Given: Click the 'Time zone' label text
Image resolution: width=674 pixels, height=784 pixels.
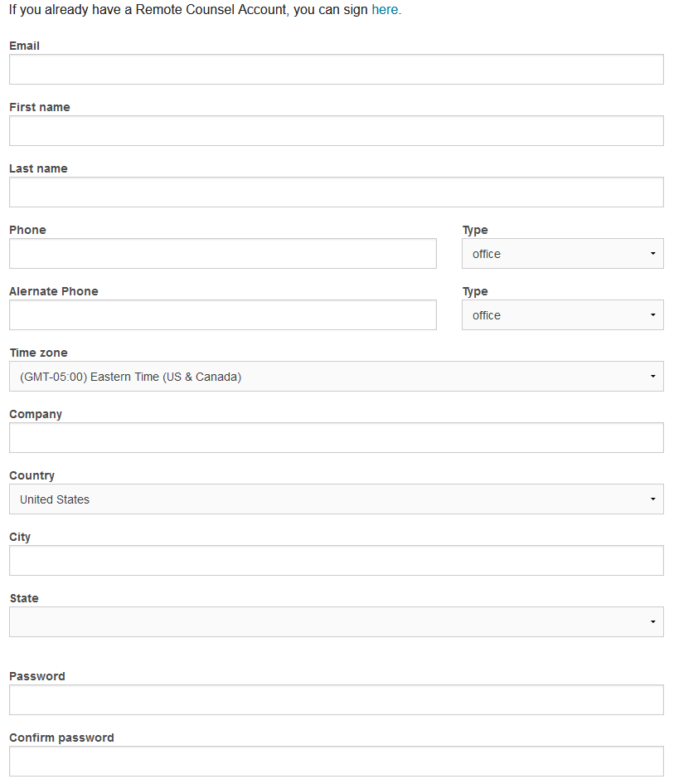Looking at the screenshot, I should (38, 353).
